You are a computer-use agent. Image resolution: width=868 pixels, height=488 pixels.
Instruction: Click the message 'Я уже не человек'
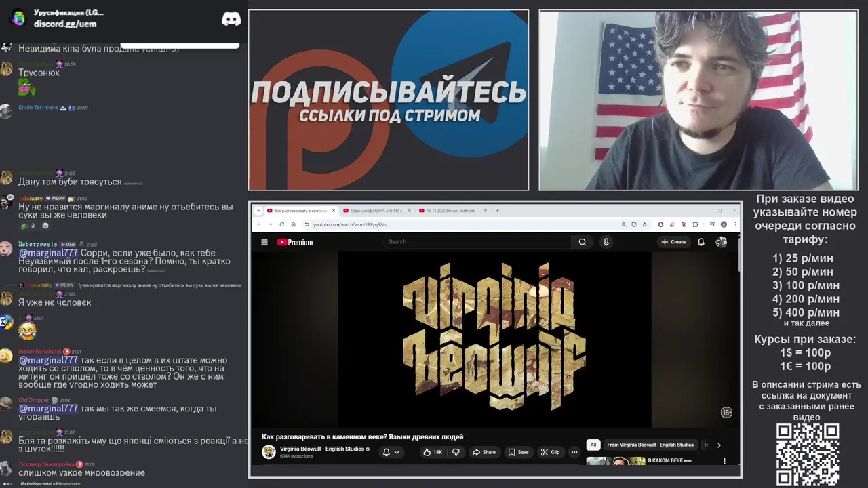coord(54,302)
